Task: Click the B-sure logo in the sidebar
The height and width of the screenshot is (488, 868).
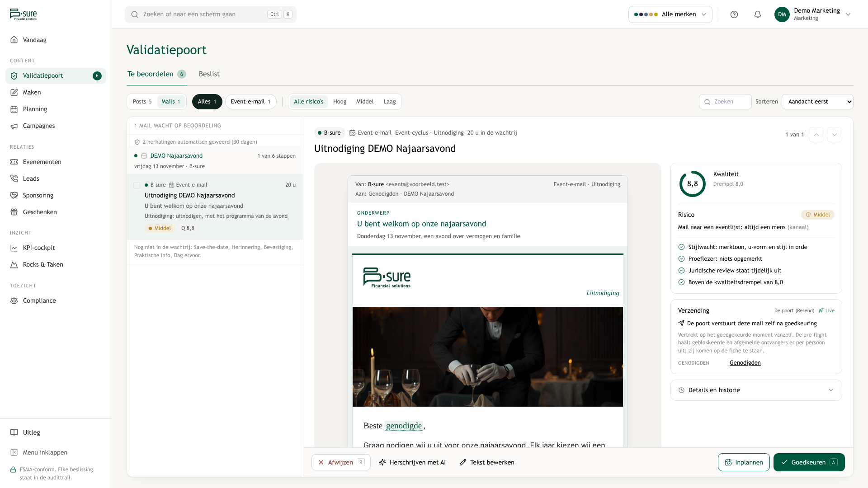Action: [x=24, y=14]
